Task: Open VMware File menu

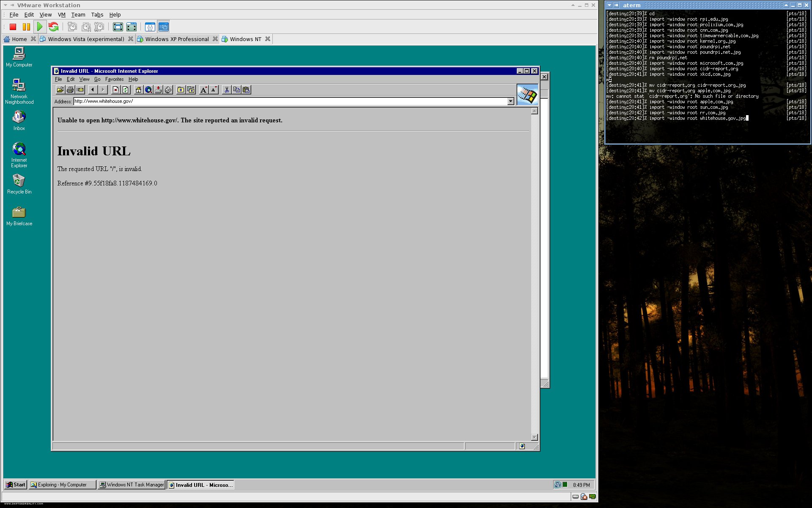Action: pyautogui.click(x=14, y=14)
